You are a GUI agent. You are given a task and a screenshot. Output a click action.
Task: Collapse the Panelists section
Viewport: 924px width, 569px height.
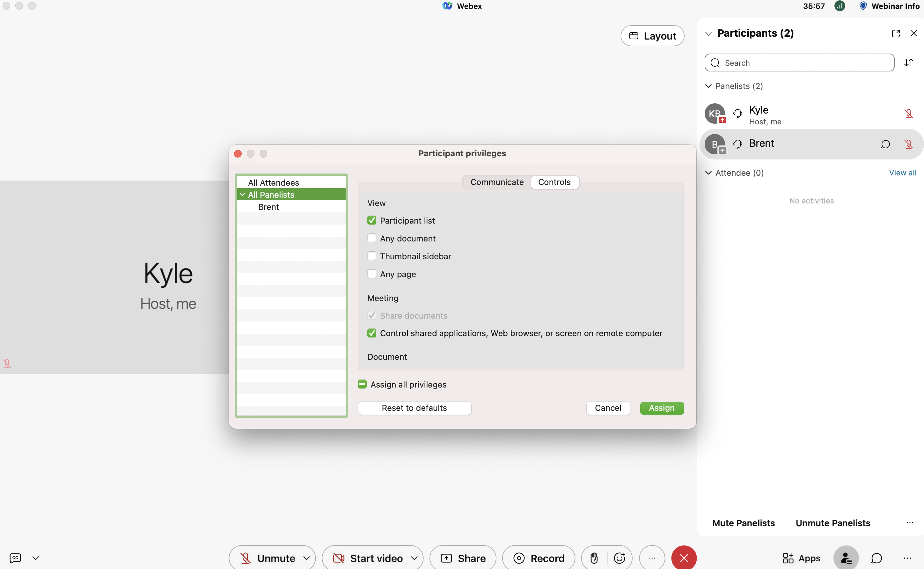tap(708, 86)
